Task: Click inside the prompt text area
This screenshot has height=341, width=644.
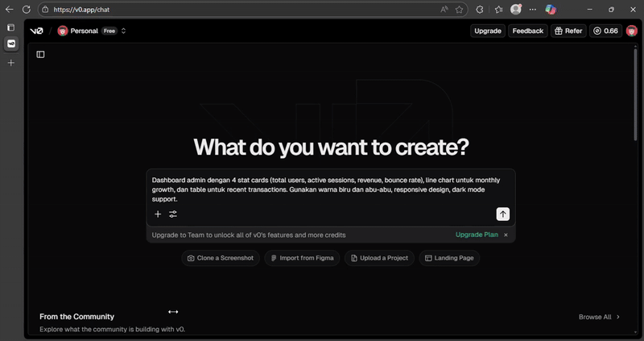Action: coord(330,189)
